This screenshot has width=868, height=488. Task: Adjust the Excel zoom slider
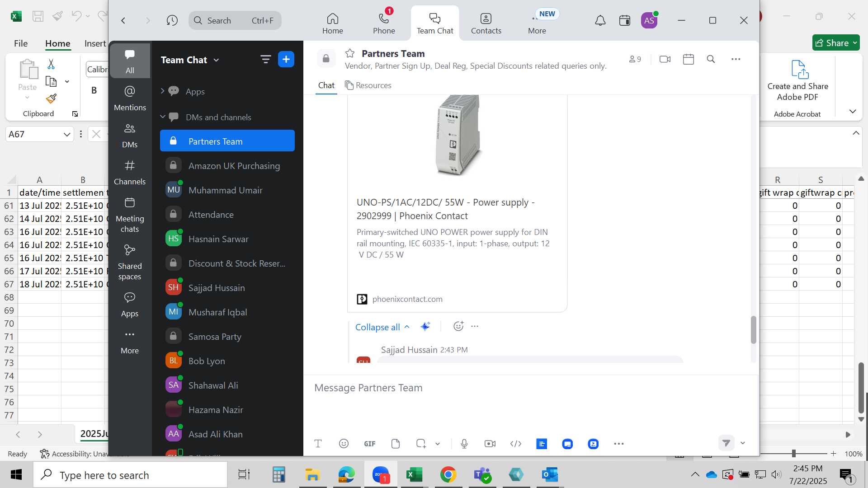tap(793, 453)
